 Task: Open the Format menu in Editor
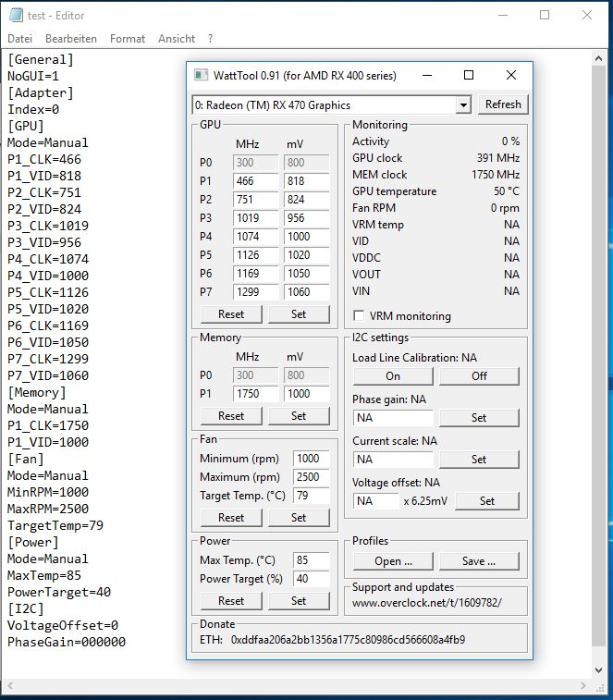pos(128,39)
